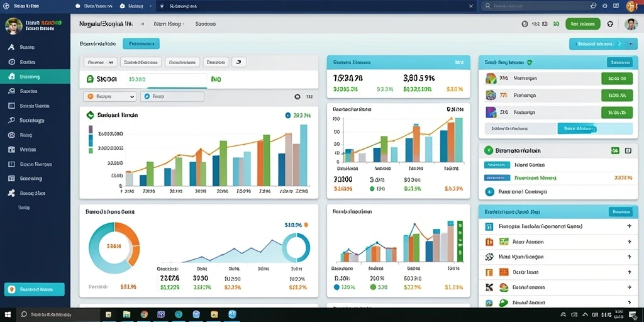Image resolution: width=644 pixels, height=322 pixels.
Task: Click the orange shield icon on the bottom sidebar button
Action: point(12,289)
